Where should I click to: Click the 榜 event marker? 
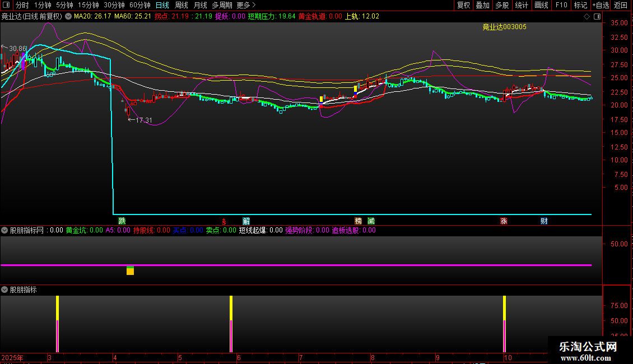pyautogui.click(x=358, y=221)
